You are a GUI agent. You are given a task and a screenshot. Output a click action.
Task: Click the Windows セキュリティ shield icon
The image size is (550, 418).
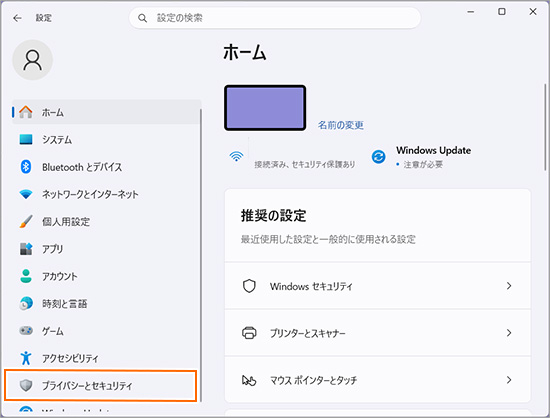[249, 286]
